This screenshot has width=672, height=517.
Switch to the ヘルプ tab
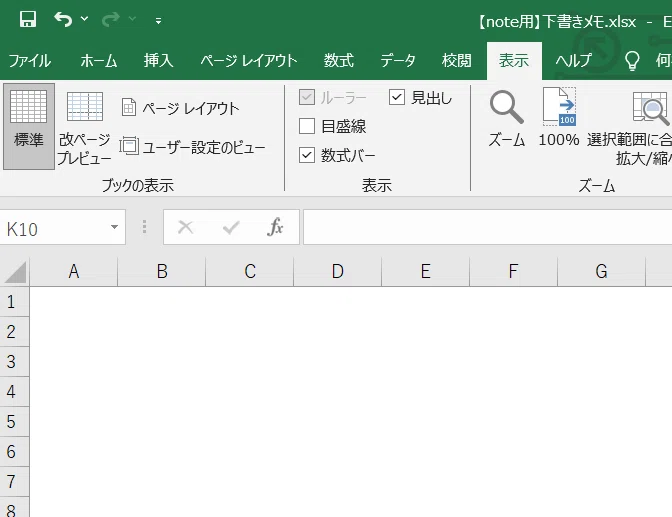(573, 60)
